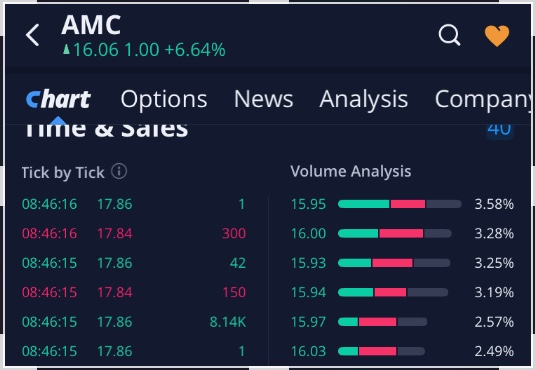Select the 15.95 volume analysis bar
Viewport: 535px width, 370px height.
coord(400,204)
